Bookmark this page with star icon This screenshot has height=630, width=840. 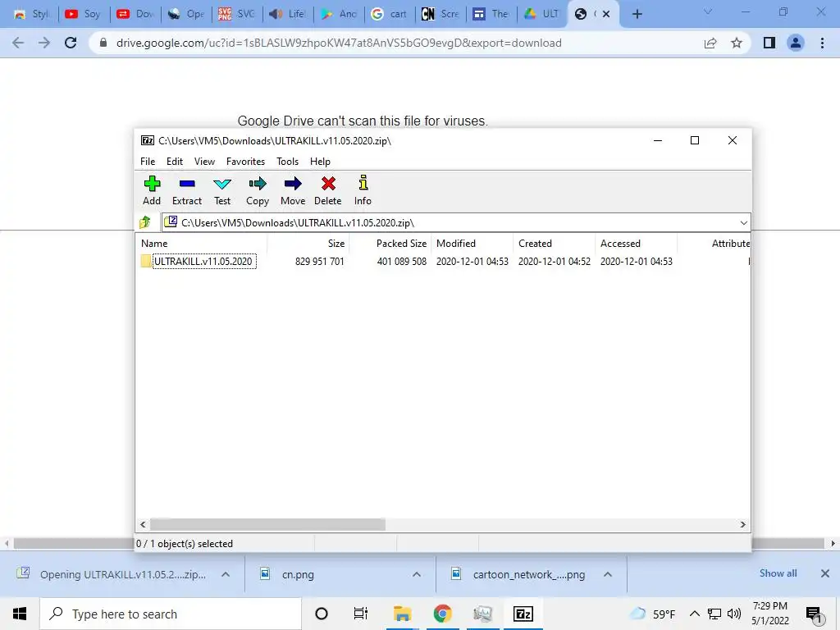737,43
